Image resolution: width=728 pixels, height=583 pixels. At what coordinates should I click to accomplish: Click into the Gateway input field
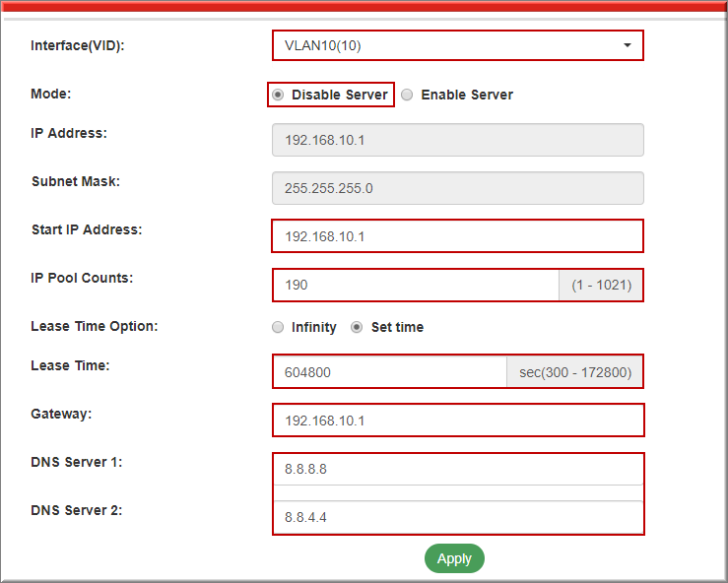pyautogui.click(x=457, y=421)
